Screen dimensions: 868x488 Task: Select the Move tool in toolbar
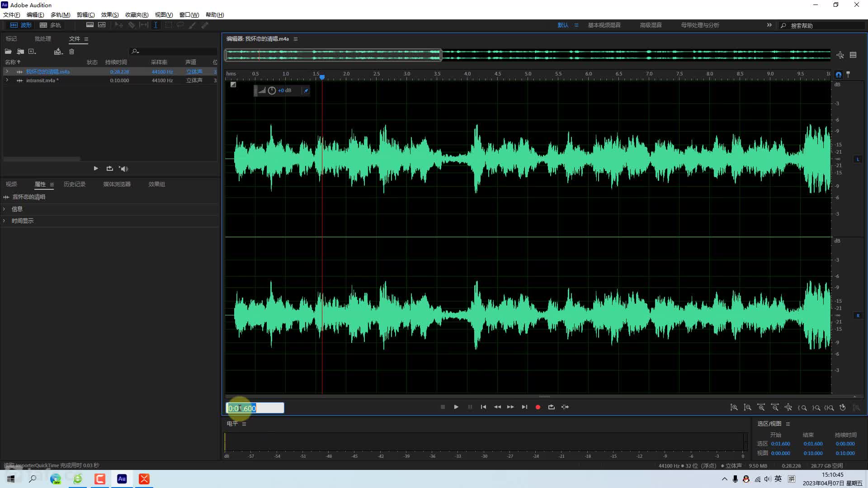(x=119, y=25)
